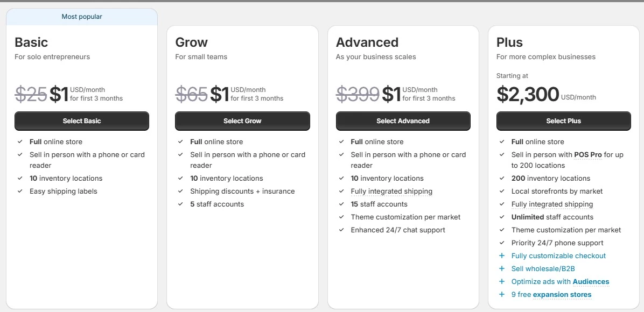Click checkmark beside Enhanced 24/7 chat support
Viewport: 644px width, 312px height.
(341, 230)
